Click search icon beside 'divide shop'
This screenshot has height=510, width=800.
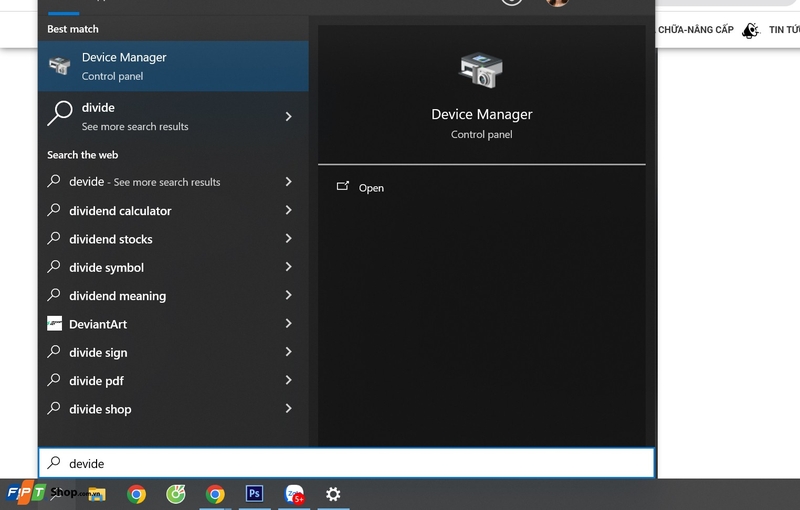click(x=54, y=408)
